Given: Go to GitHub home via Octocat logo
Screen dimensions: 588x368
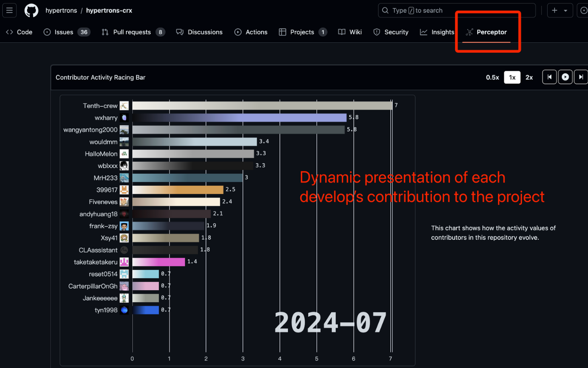Looking at the screenshot, I should point(31,10).
